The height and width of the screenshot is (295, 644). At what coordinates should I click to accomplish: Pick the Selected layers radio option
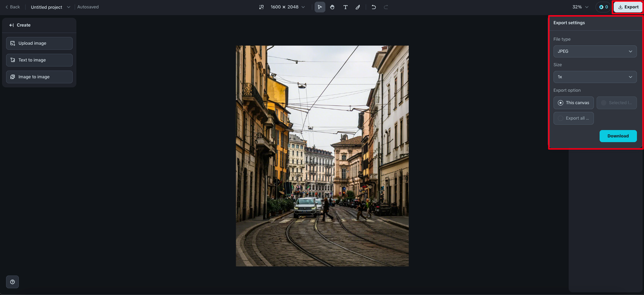616,103
